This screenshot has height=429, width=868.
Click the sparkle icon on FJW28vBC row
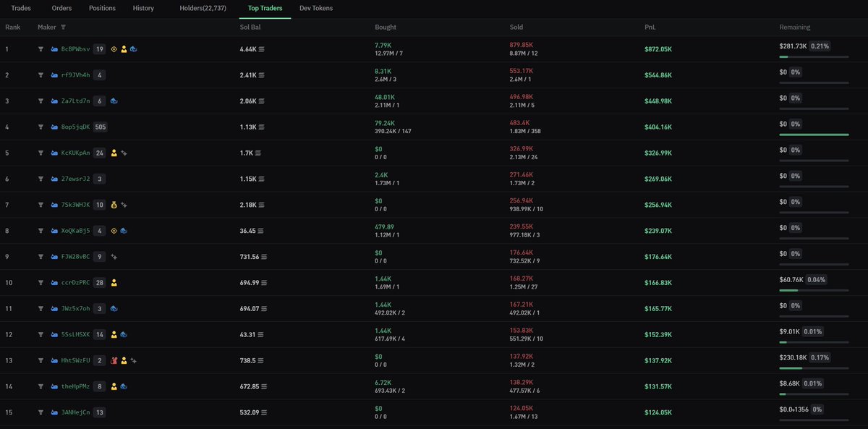click(114, 257)
